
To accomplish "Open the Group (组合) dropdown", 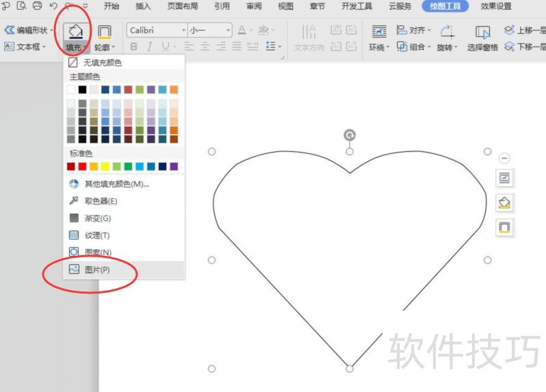I will 414,47.
